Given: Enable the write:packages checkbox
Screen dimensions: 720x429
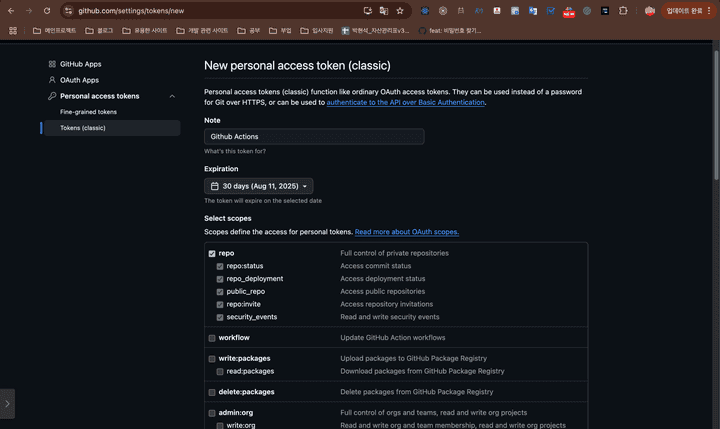Looking at the screenshot, I should (x=212, y=359).
